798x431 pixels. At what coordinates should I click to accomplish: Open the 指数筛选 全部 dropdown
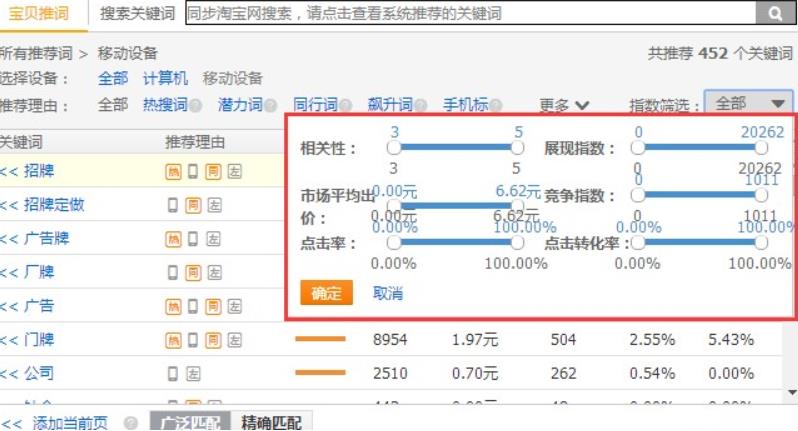tap(748, 103)
